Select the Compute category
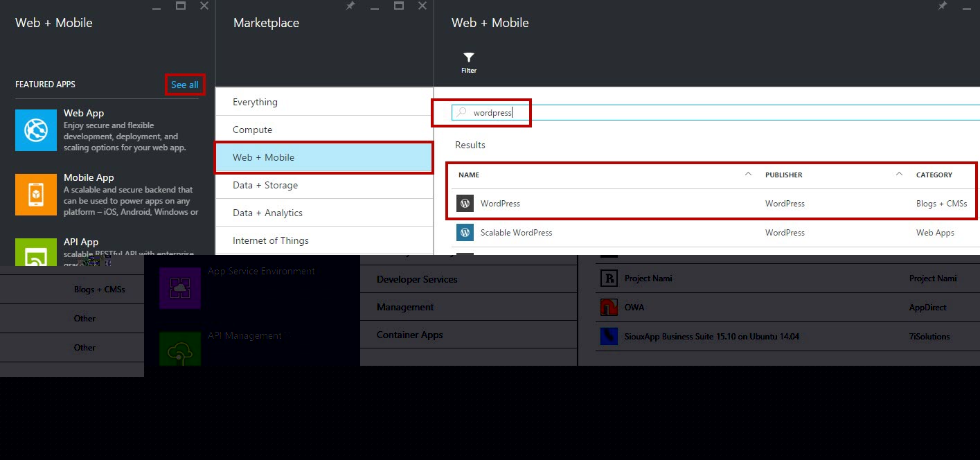Screen dimensions: 980x460 [324, 130]
